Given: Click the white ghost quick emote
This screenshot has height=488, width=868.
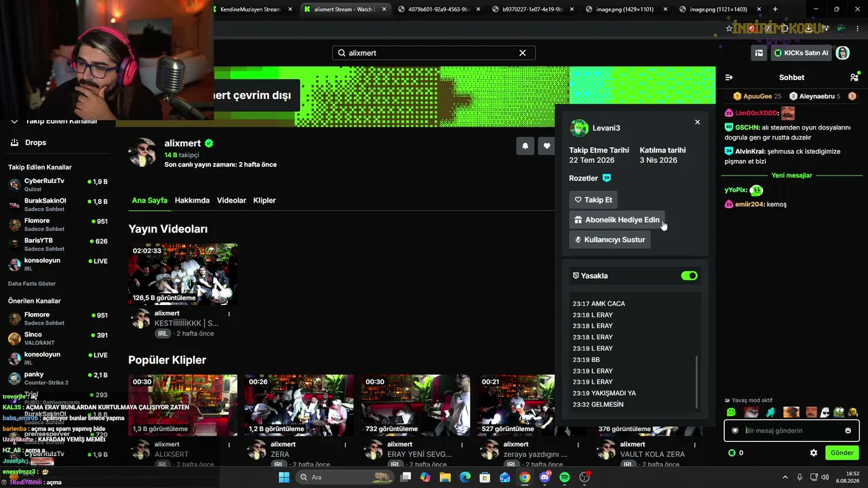Looking at the screenshot, I should (x=825, y=412).
